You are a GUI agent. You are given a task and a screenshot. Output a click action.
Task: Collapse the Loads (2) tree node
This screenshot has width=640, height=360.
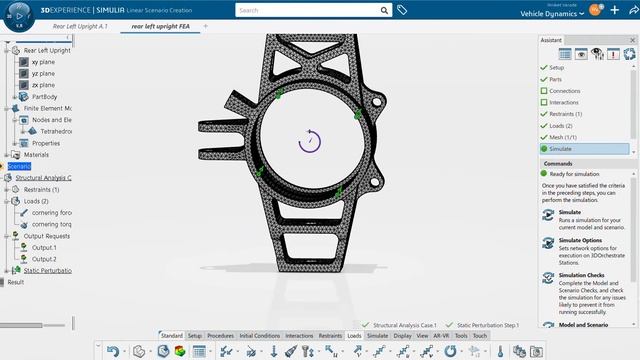tap(7, 201)
